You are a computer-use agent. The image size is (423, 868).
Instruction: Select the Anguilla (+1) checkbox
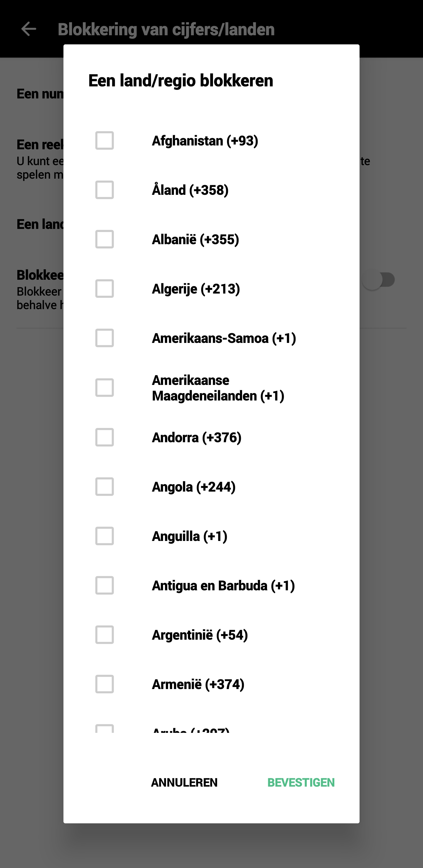[x=104, y=536]
